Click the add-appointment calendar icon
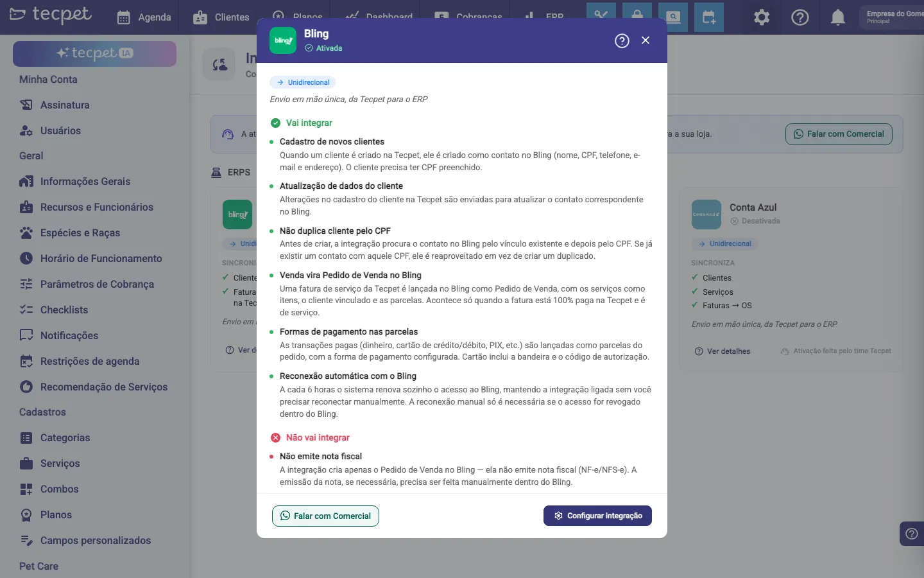 [x=709, y=17]
